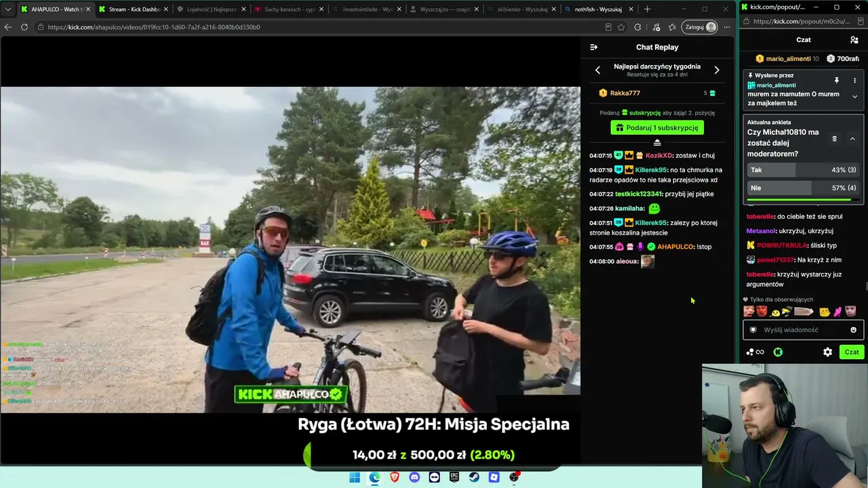Open the browser three-dot settings menu
This screenshot has height=488, width=868.
[727, 27]
